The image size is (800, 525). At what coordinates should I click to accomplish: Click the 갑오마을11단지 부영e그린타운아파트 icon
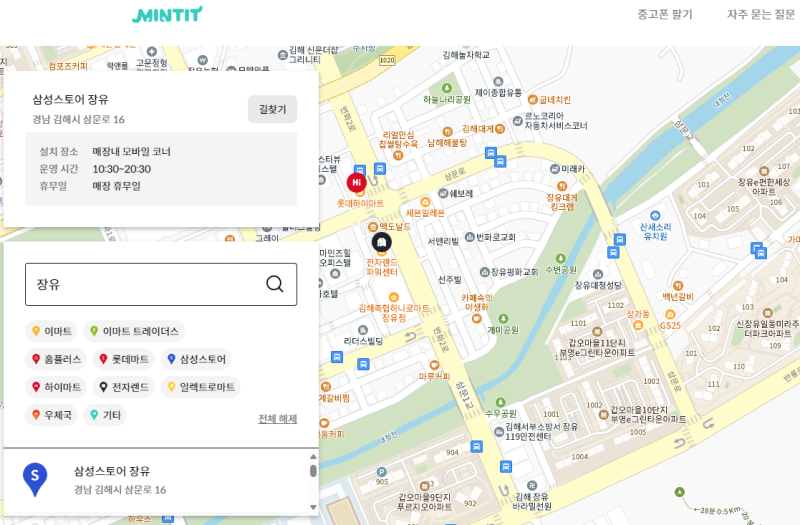pos(597,332)
